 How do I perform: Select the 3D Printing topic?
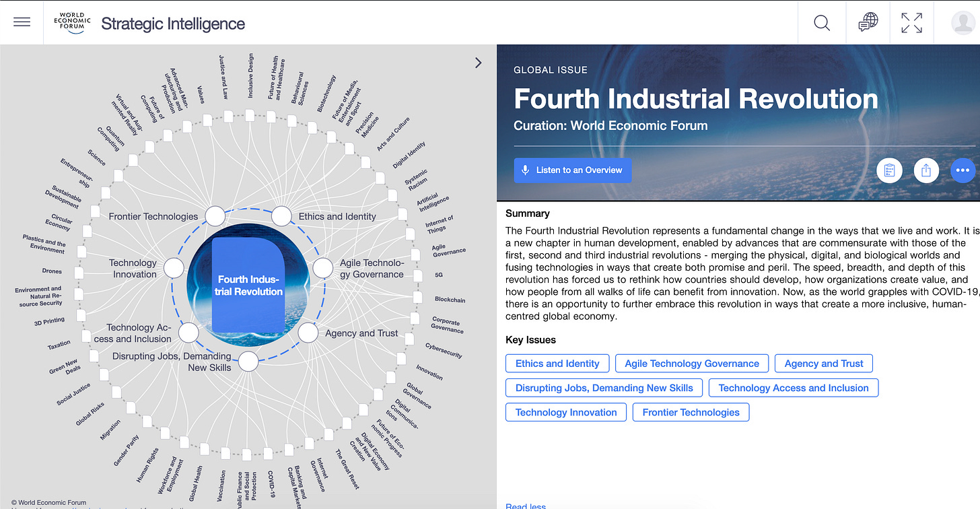[50, 322]
